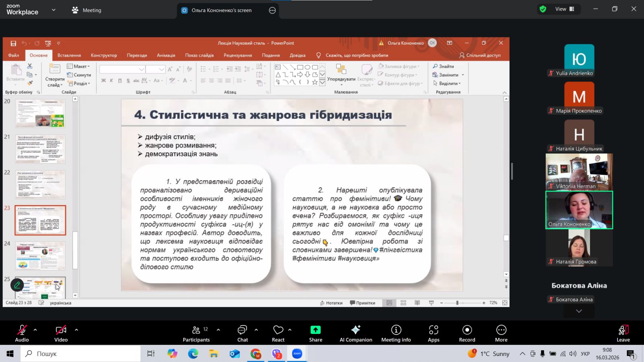Open the Zoom Workplace dropdown chevron
This screenshot has height=362, width=644.
click(x=54, y=10)
